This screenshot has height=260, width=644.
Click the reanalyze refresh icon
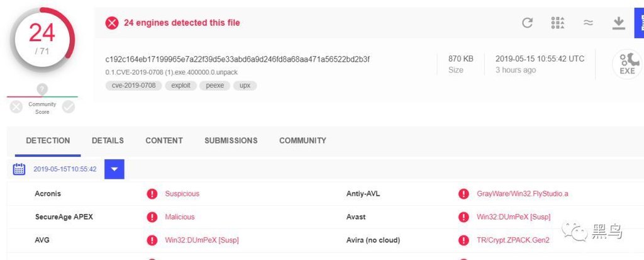[528, 23]
